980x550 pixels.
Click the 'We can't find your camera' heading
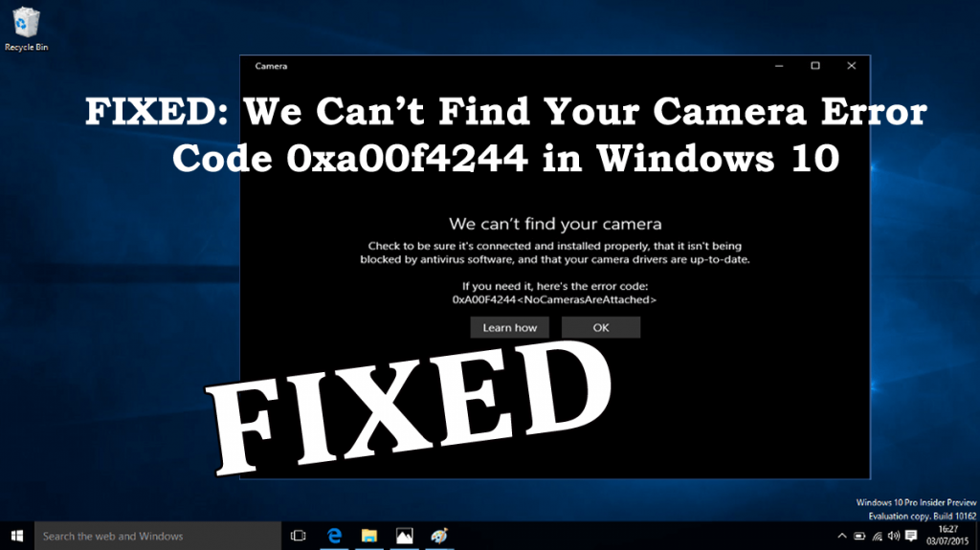point(555,224)
